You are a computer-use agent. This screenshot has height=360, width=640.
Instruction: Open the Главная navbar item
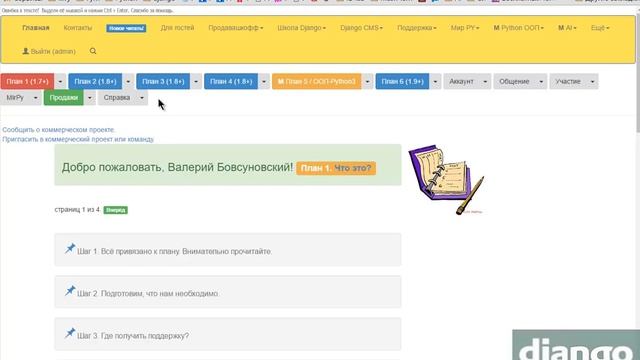36,28
